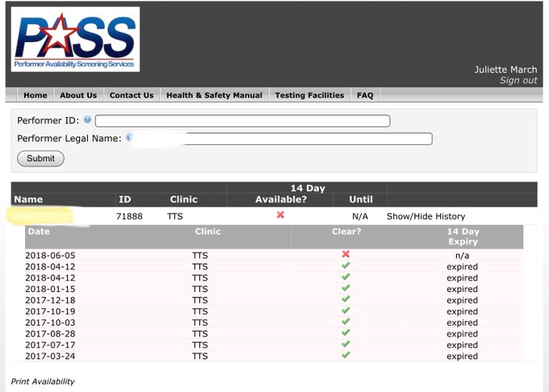
Task: Click the Submit button
Action: coord(40,158)
